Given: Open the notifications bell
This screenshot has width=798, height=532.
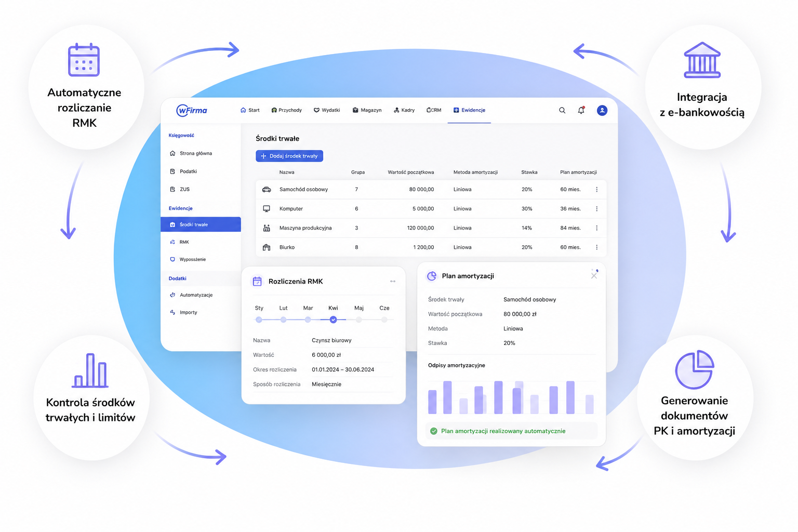Looking at the screenshot, I should 581,110.
